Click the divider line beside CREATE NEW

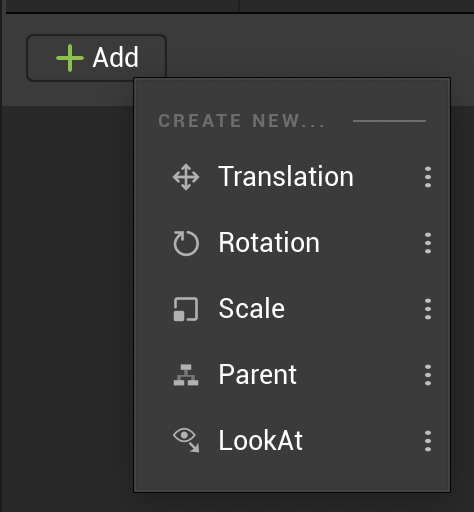(389, 121)
